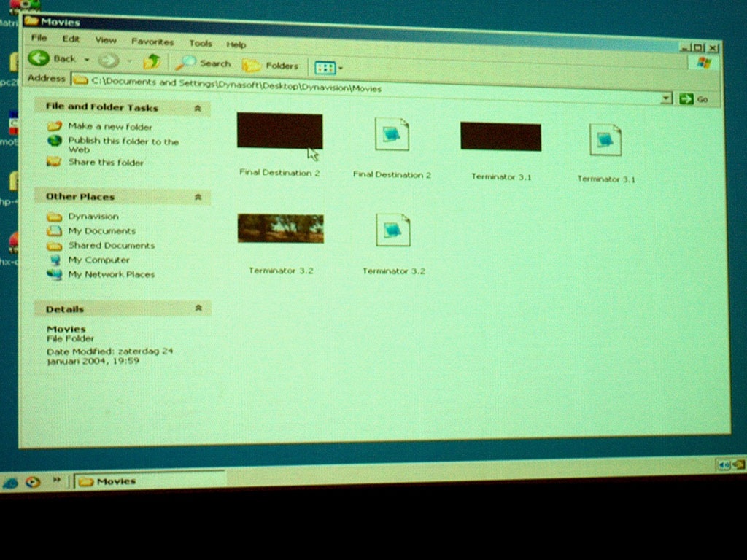
Task: Click the Address bar path field
Action: [371, 90]
